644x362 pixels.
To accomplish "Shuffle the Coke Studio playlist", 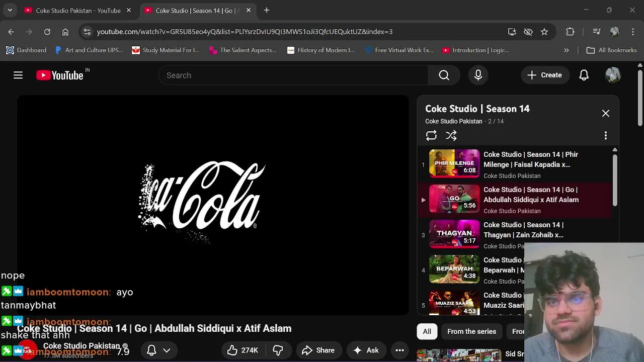I will [451, 136].
